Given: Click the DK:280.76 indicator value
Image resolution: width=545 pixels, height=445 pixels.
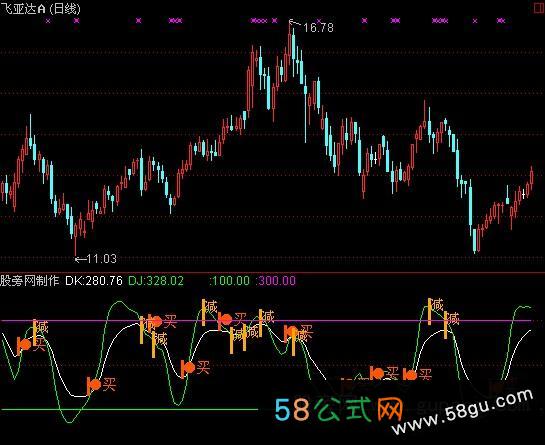Looking at the screenshot, I should click(94, 281).
